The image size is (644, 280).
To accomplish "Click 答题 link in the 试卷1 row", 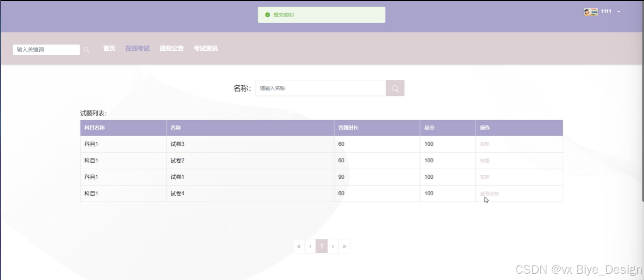I will (484, 177).
